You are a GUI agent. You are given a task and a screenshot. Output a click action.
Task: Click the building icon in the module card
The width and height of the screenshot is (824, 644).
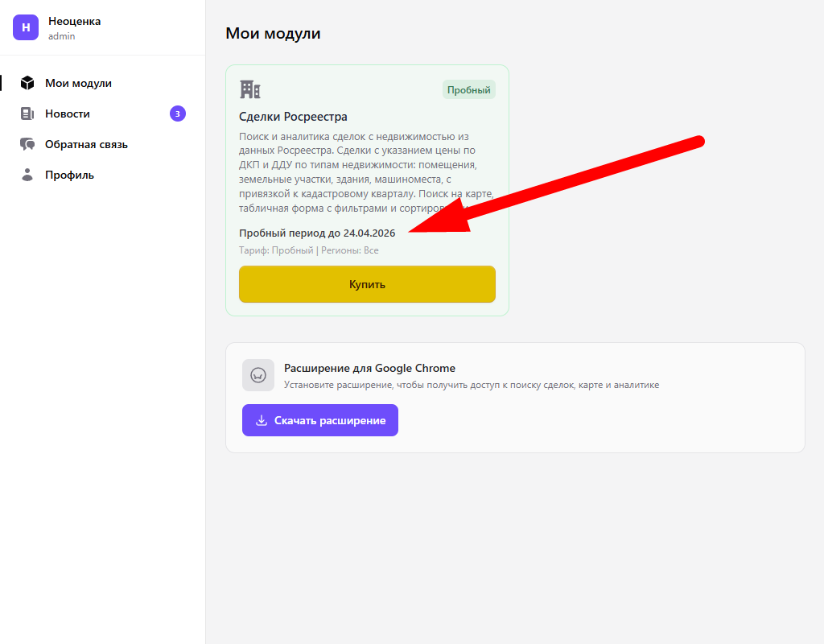[x=250, y=89]
